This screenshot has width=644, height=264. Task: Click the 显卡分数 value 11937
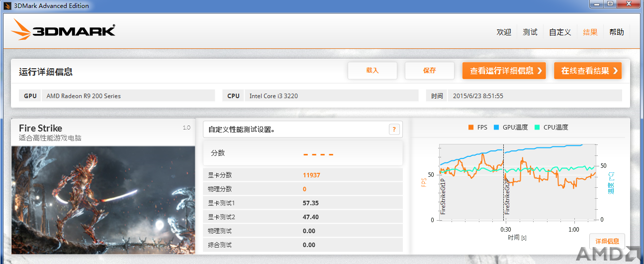pyautogui.click(x=311, y=175)
